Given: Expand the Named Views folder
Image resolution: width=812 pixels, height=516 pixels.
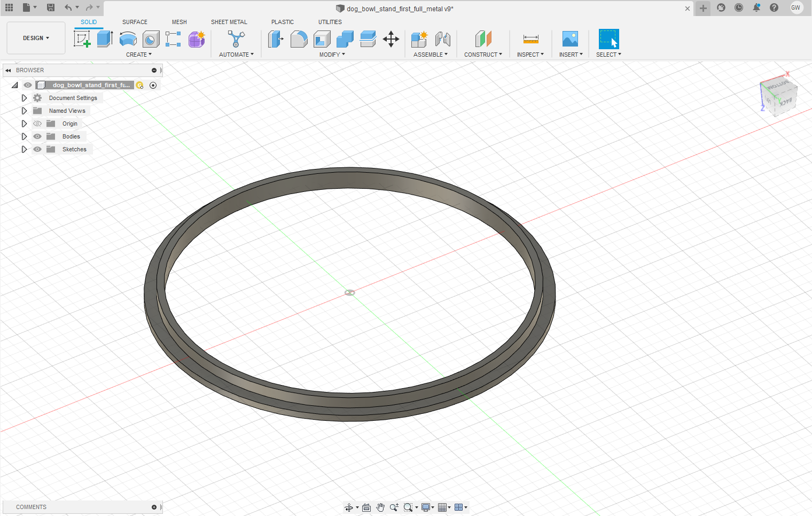Looking at the screenshot, I should click(24, 111).
